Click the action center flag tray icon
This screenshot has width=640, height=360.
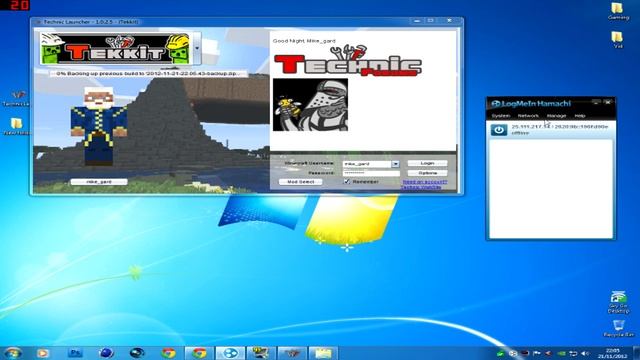click(x=537, y=353)
